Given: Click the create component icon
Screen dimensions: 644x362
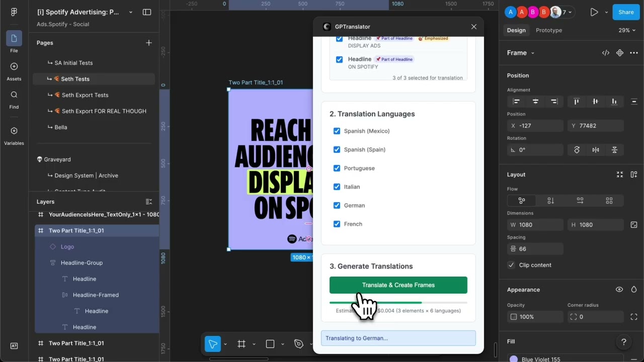Looking at the screenshot, I should coord(620,53).
